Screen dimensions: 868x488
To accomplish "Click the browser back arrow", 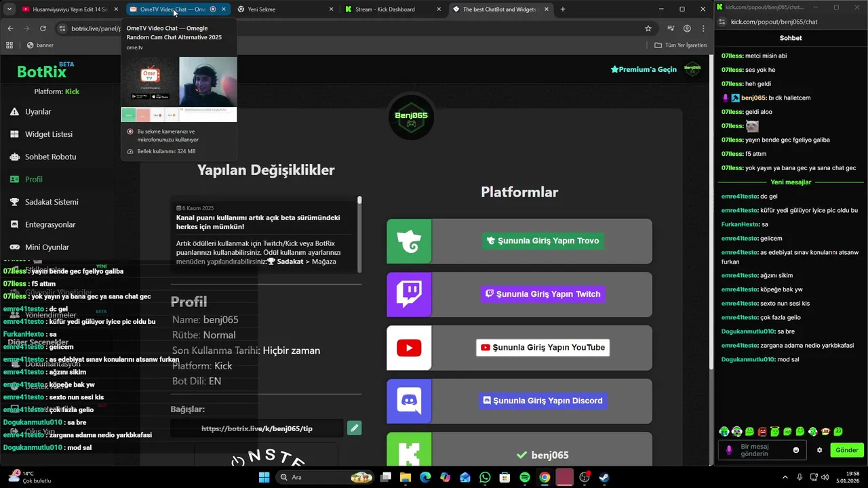I will click(10, 28).
